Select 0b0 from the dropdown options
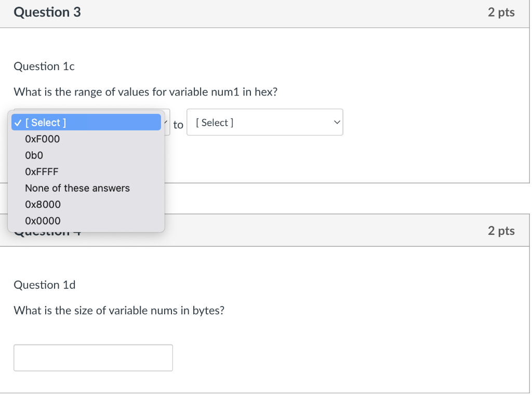This screenshot has width=532, height=398. 33,155
